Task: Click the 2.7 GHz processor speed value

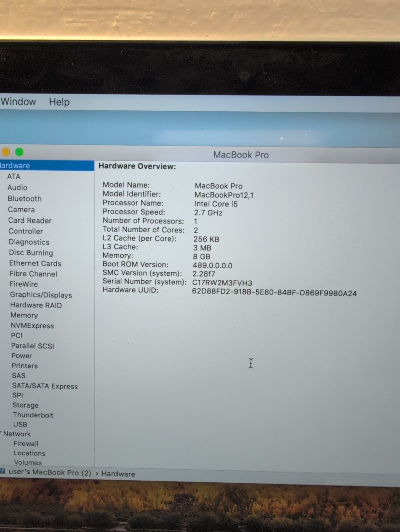Action: [208, 213]
